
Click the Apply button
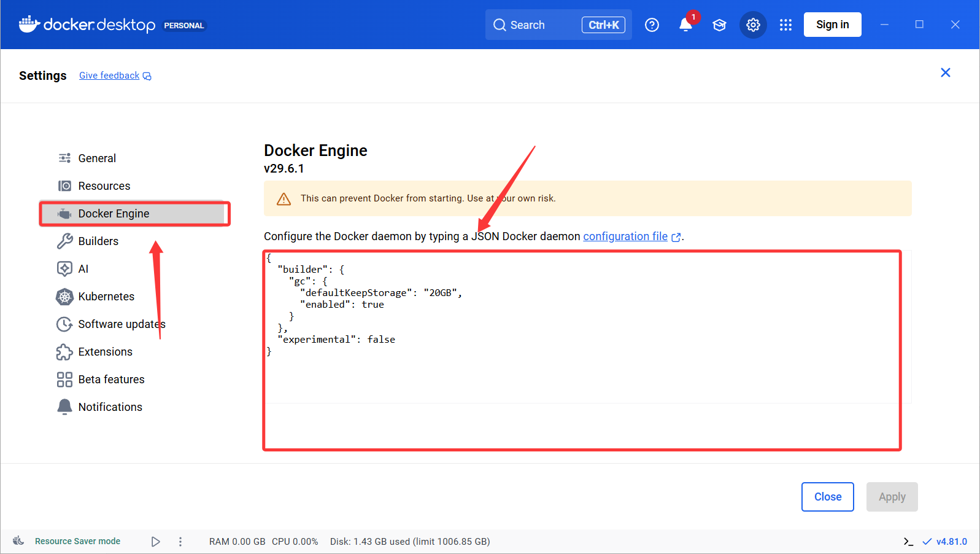[x=892, y=497]
